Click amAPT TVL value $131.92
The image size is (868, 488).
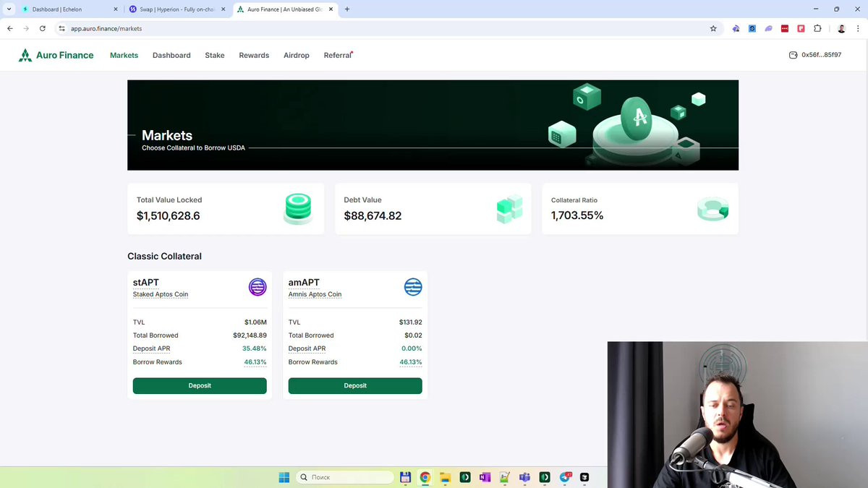pos(410,322)
